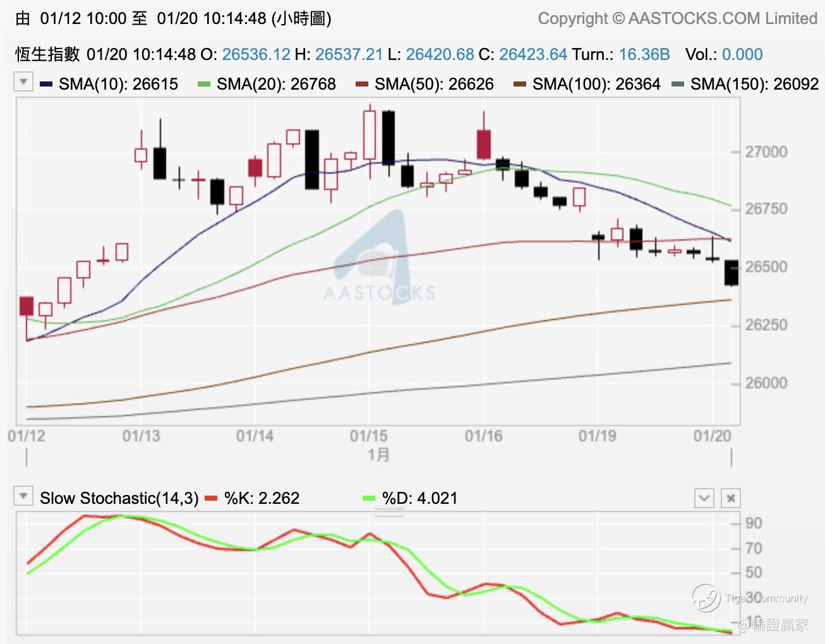Click the 01/16 date axis label
Screen dimensions: 825x644
[x=484, y=436]
